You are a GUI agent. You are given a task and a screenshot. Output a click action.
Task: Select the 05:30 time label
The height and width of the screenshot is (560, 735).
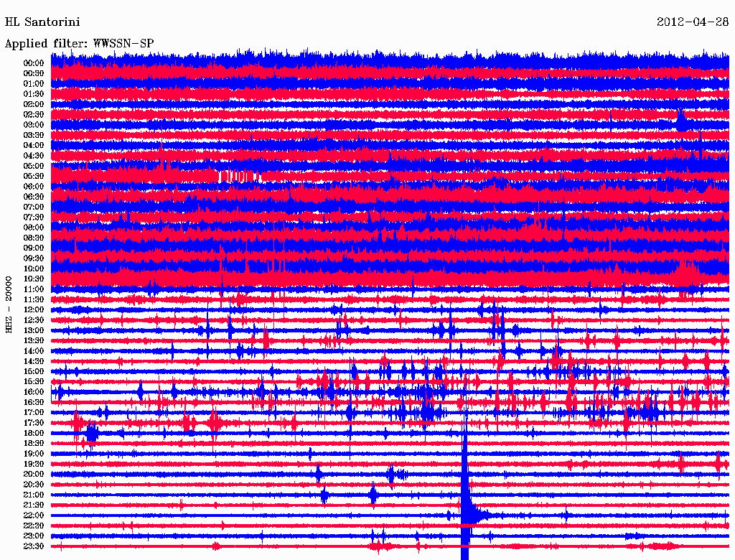pyautogui.click(x=34, y=177)
